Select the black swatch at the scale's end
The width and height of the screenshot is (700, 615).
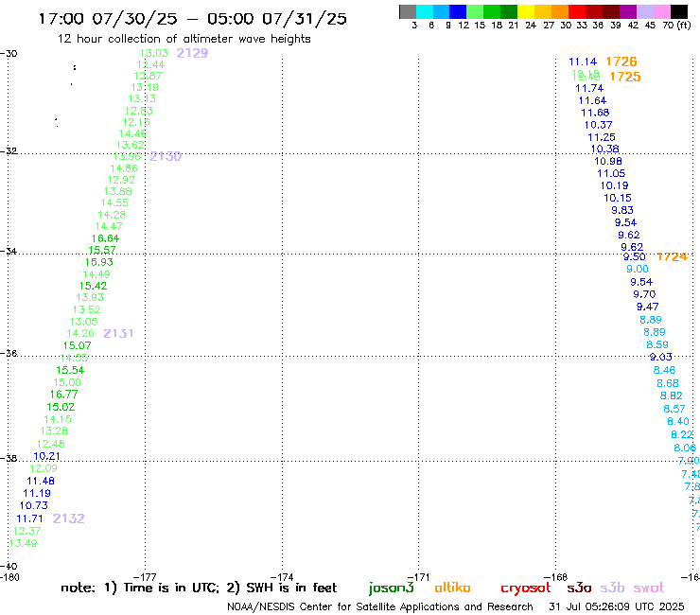point(679,11)
